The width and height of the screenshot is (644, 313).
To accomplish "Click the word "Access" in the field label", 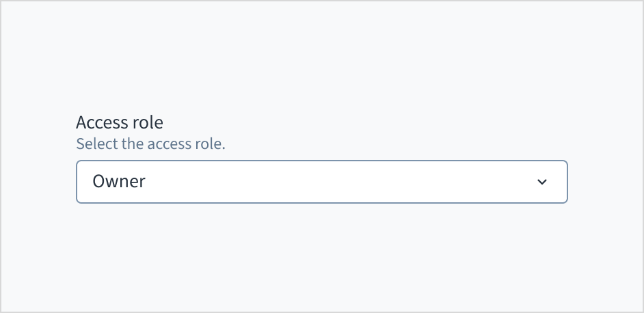I will click(102, 123).
